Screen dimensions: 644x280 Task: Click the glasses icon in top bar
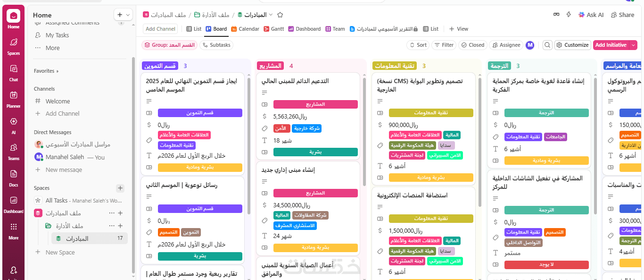[x=556, y=15]
